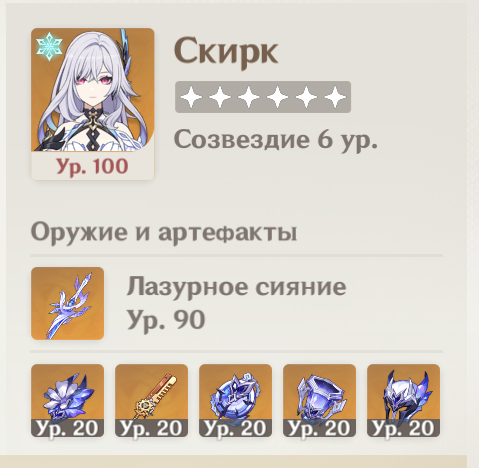Open the feather plume artifact icon
479x468 pixels.
[151, 400]
